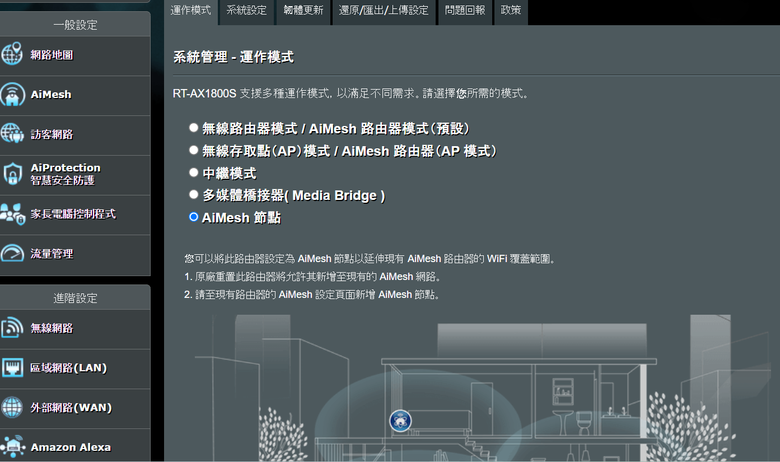Choose the 無線存取點(AP)模式 radio option

[194, 150]
